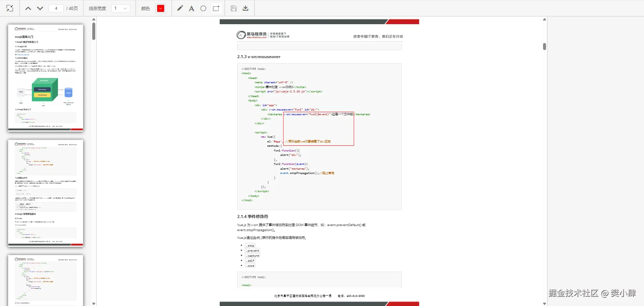Click the download icon in the toolbar

tap(246, 8)
